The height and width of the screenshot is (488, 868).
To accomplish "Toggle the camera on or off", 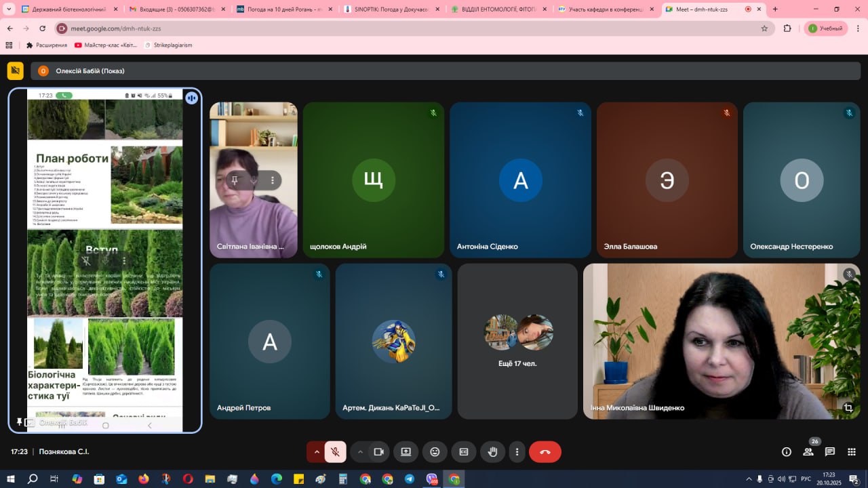I will [378, 452].
